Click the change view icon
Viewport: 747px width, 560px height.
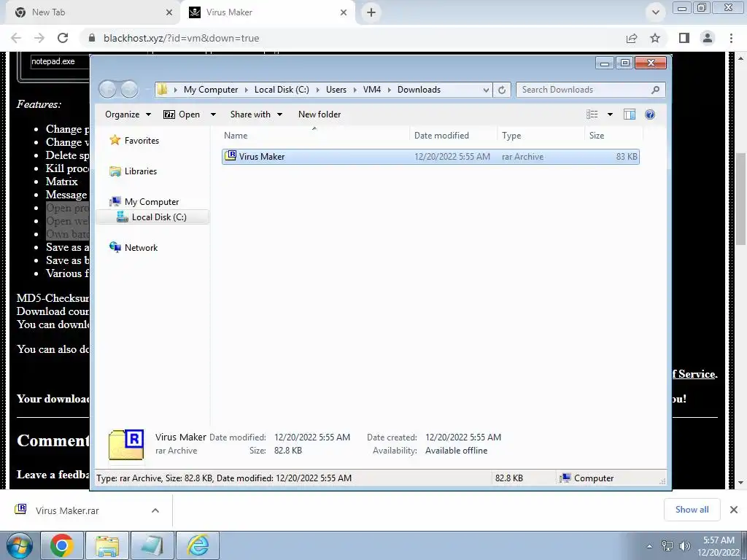pyautogui.click(x=592, y=114)
